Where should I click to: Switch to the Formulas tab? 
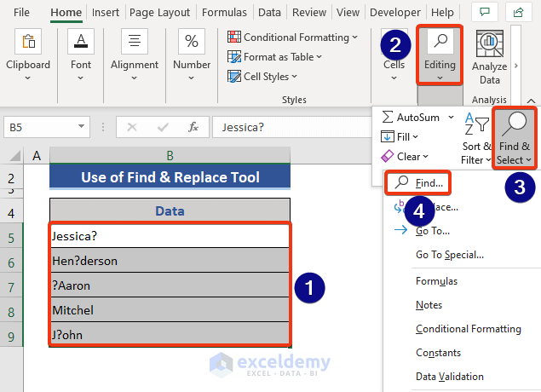224,13
